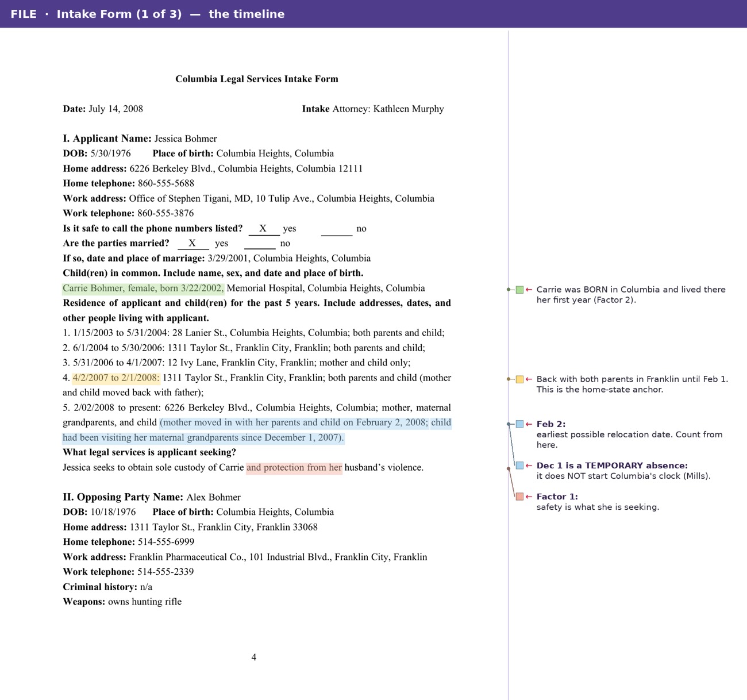Screen dimensions: 747x700
Task: Click 'Home telephone: 514-555-6999'
Action: pos(128,542)
